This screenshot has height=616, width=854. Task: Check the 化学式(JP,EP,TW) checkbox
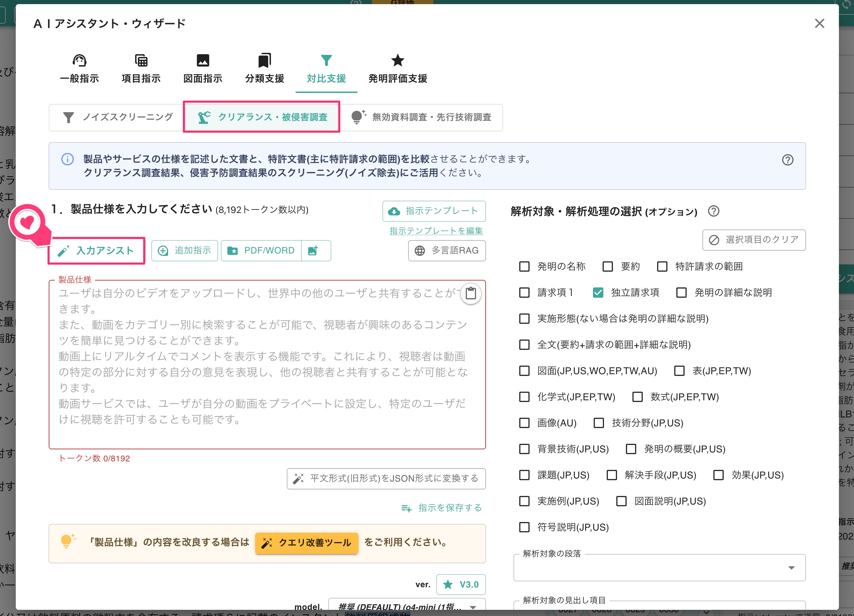click(x=524, y=397)
